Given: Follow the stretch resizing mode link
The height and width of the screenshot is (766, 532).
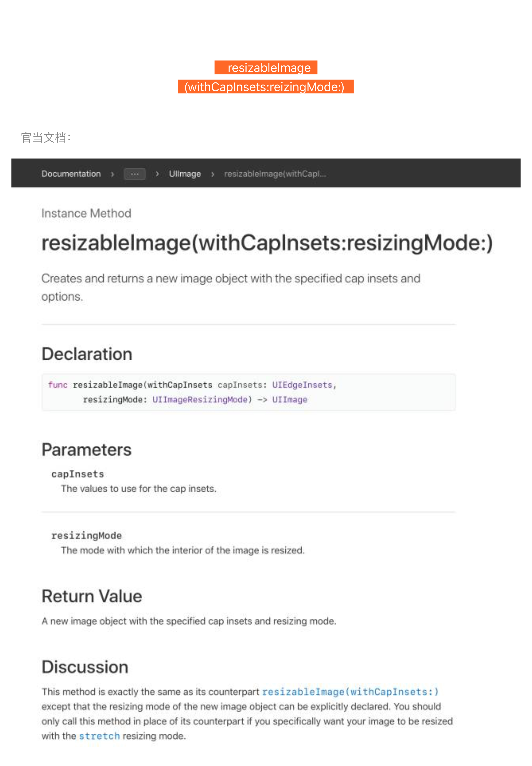Looking at the screenshot, I should 99,736.
